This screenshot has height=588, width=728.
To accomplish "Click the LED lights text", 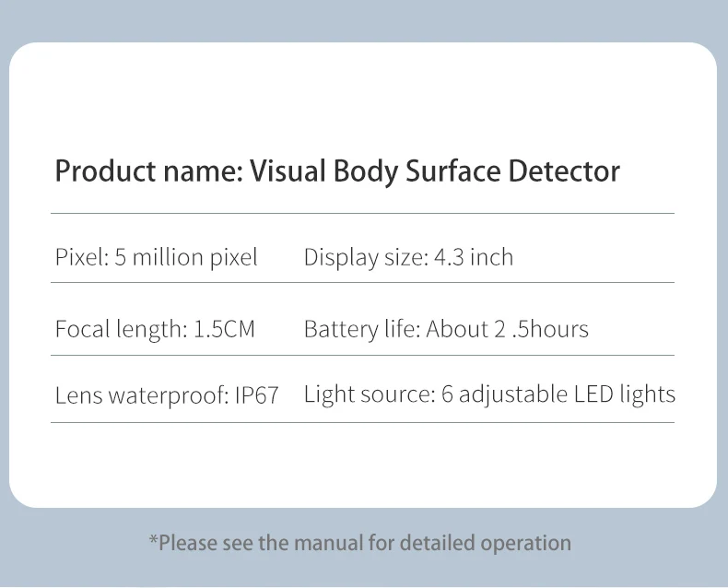I will coord(625,394).
